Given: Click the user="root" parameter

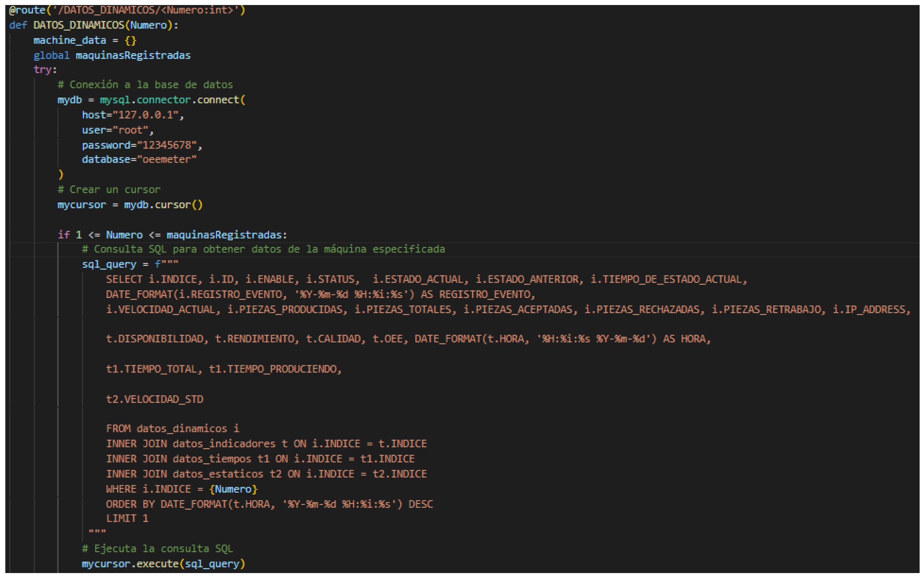Looking at the screenshot, I should pyautogui.click(x=117, y=130).
